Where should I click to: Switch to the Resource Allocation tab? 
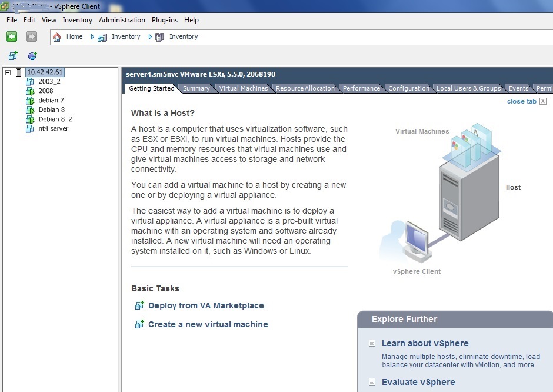coord(305,88)
